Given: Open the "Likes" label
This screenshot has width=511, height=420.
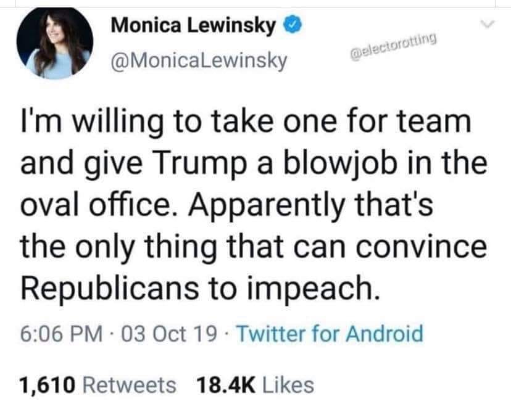Looking at the screenshot, I should (288, 385).
